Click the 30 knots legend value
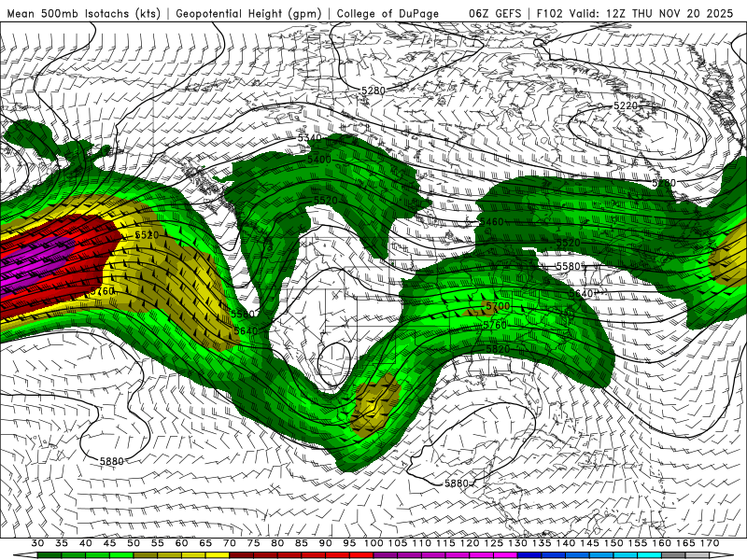Screen dimensions: 747x560 (37, 543)
